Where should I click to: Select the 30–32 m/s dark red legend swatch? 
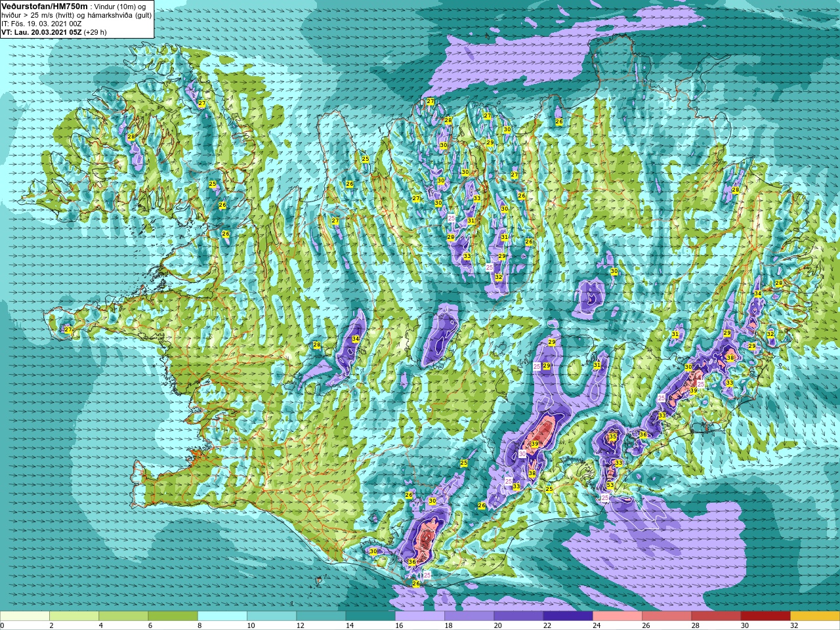766,616
